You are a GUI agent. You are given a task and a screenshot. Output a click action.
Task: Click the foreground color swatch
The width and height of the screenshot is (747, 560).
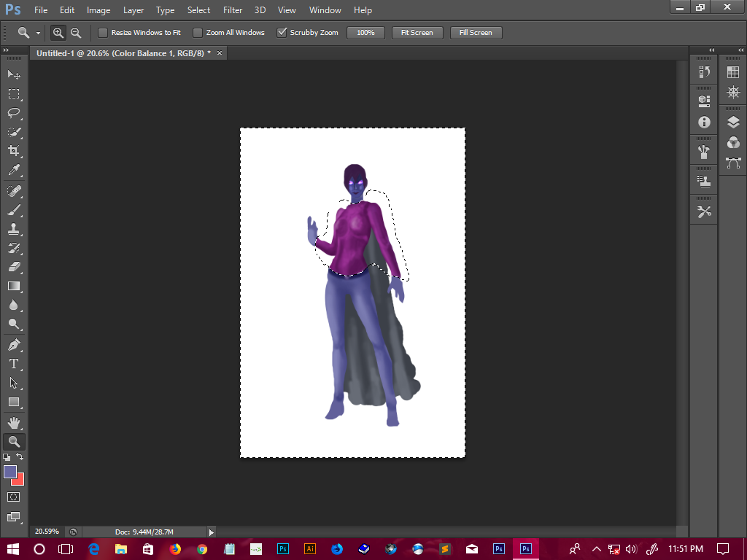click(x=10, y=472)
